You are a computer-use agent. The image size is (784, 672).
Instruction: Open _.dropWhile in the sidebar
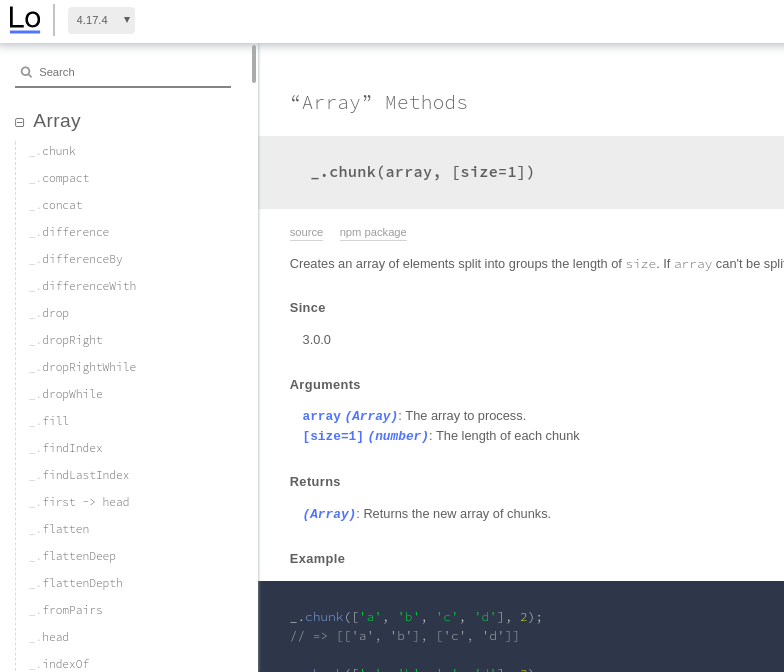66,394
